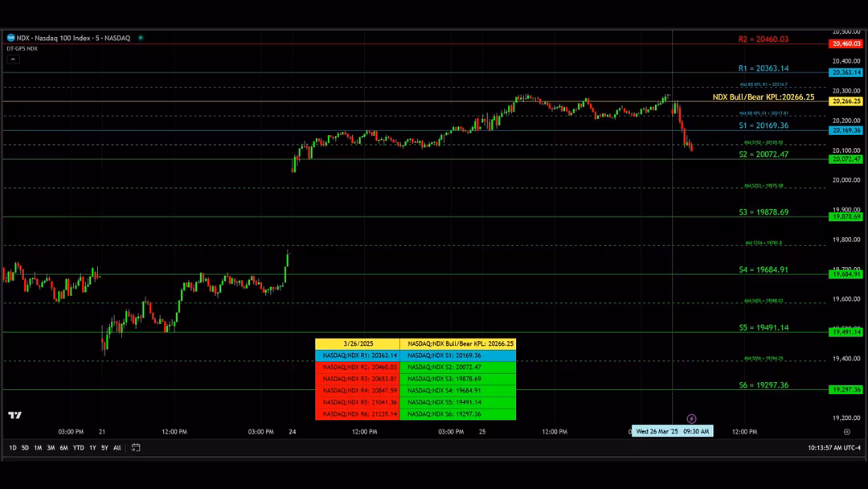Click the TradingView logo

[x=15, y=415]
